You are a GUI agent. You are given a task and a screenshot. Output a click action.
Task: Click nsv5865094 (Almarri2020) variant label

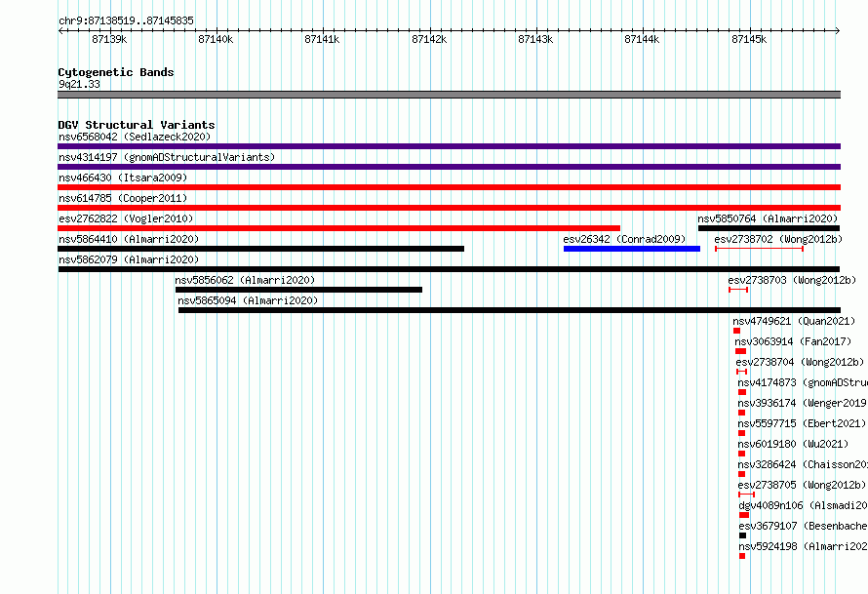[x=248, y=300]
